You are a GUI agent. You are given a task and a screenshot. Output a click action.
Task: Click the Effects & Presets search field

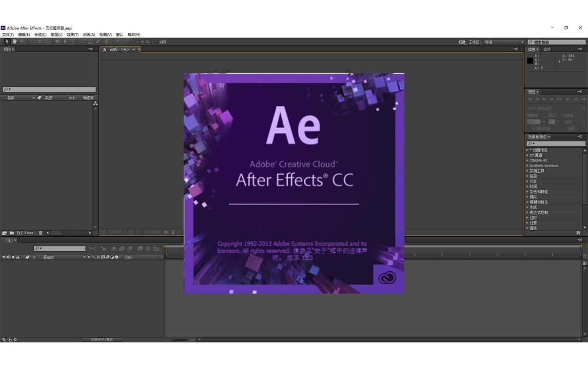tap(556, 144)
